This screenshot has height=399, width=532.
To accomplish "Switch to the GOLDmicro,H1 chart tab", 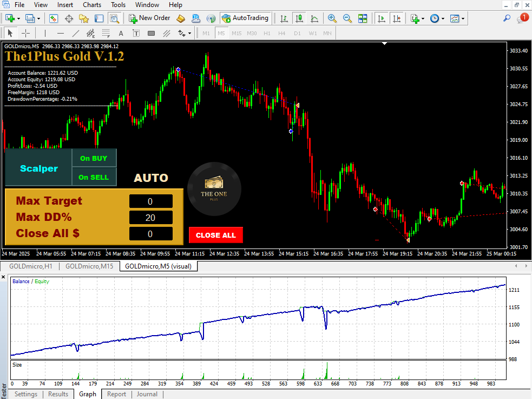I will point(30,266).
